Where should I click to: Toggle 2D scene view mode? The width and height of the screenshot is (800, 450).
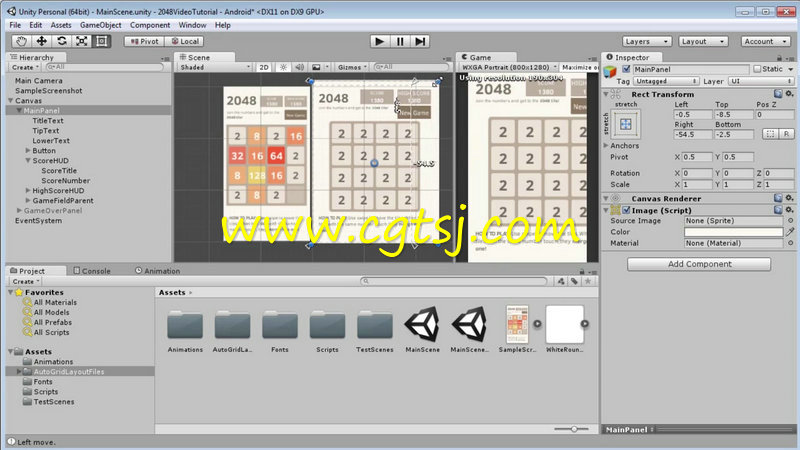point(264,67)
